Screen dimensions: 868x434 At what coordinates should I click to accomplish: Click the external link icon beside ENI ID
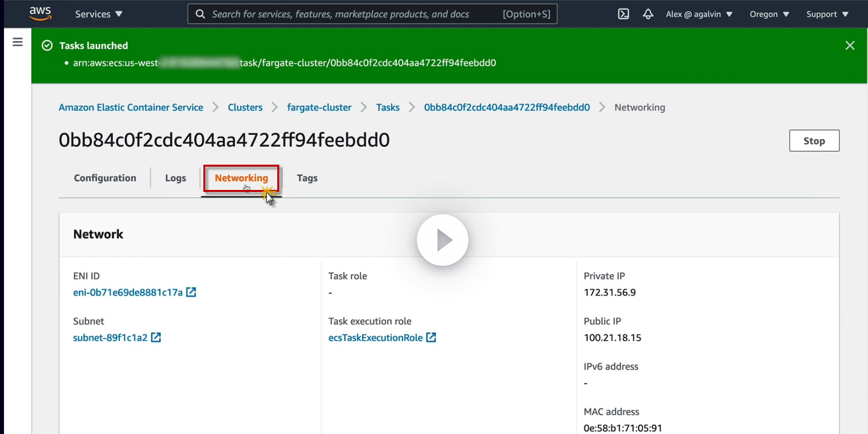click(191, 292)
